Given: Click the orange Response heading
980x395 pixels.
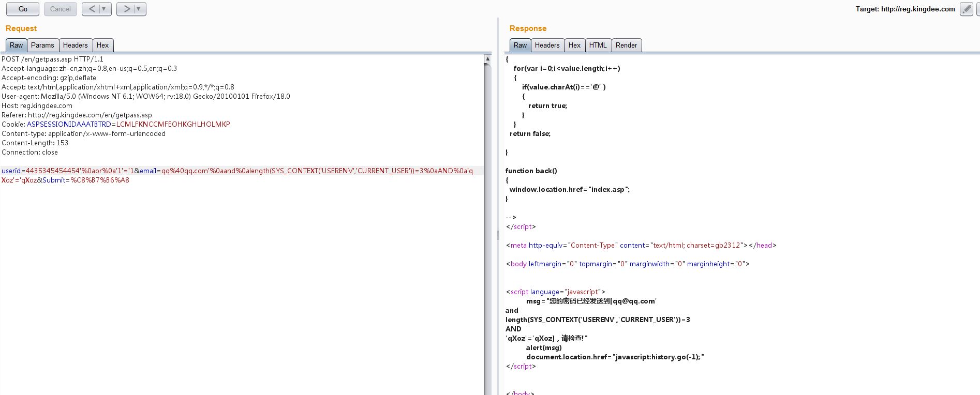Looking at the screenshot, I should [528, 28].
